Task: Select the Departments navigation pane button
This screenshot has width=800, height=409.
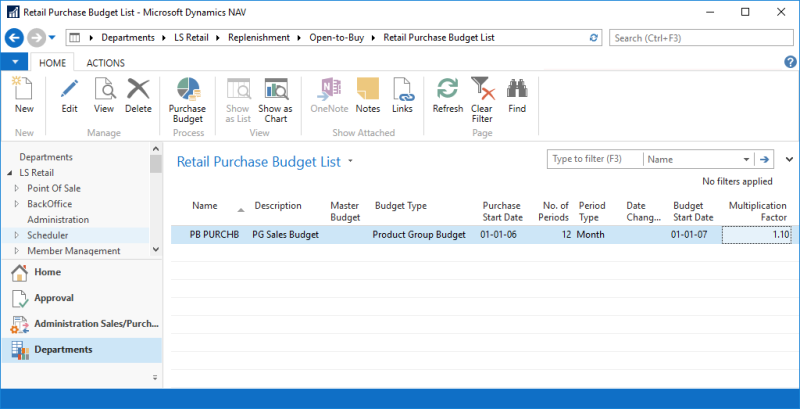Action: coord(82,350)
